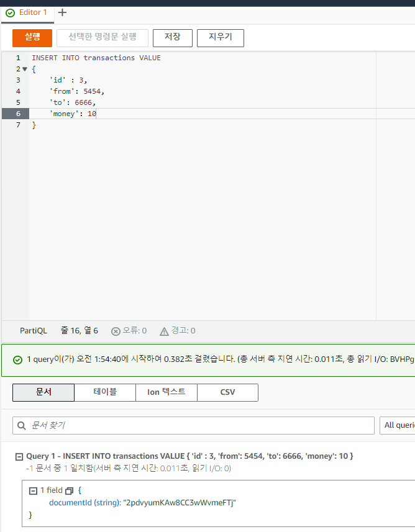Clear the editor with 지우기 button
The height and width of the screenshot is (532, 415).
[x=220, y=38]
